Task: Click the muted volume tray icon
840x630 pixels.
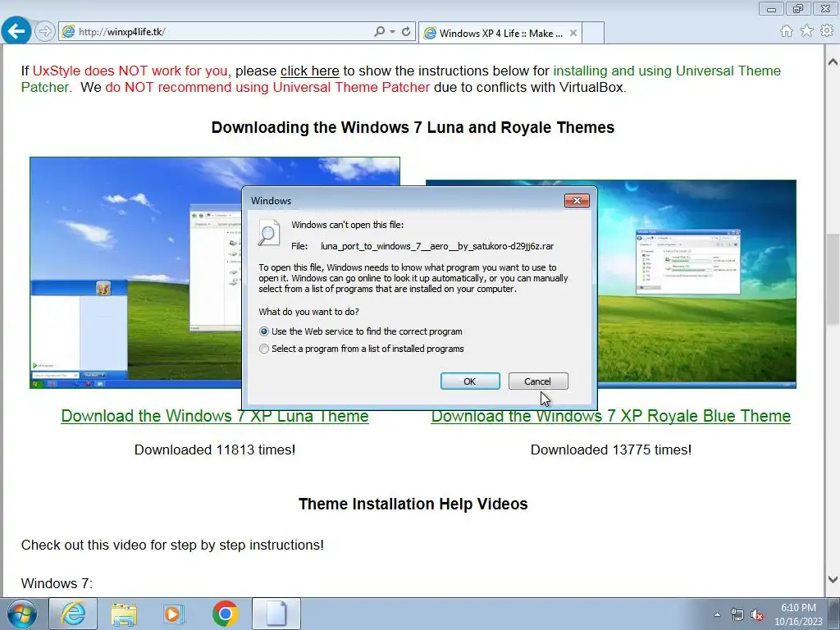Action: click(x=757, y=614)
